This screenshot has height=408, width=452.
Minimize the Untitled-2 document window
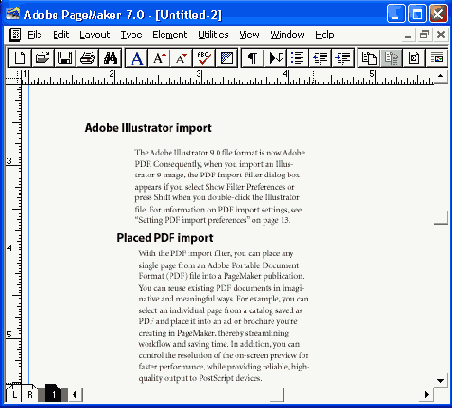pos(408,35)
